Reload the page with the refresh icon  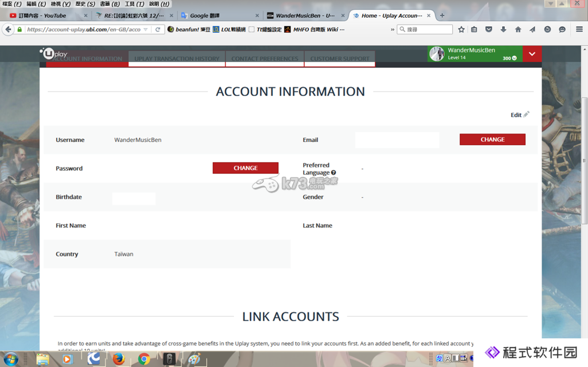(158, 29)
